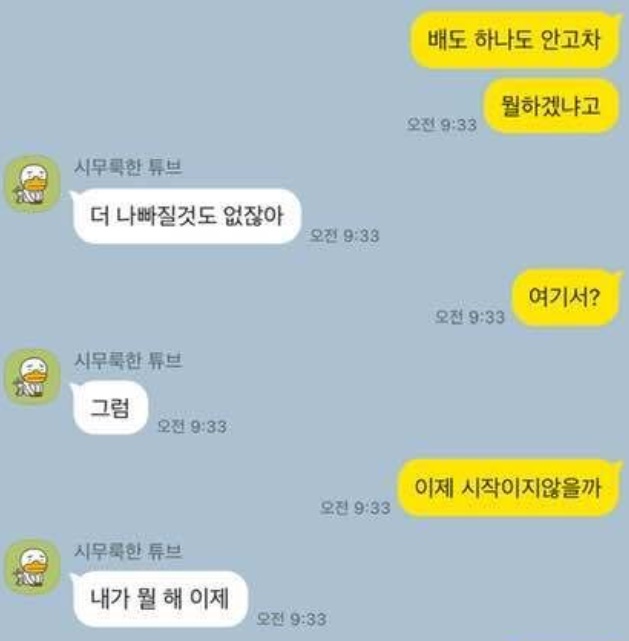Select the yellow bubble '뭘하겠냐고'
This screenshot has height=641, width=629.
coord(551,106)
